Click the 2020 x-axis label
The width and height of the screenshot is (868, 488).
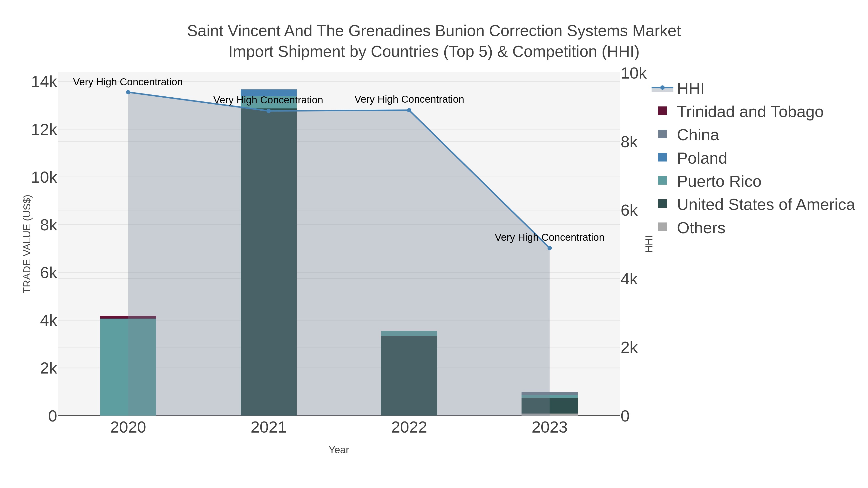click(x=128, y=428)
